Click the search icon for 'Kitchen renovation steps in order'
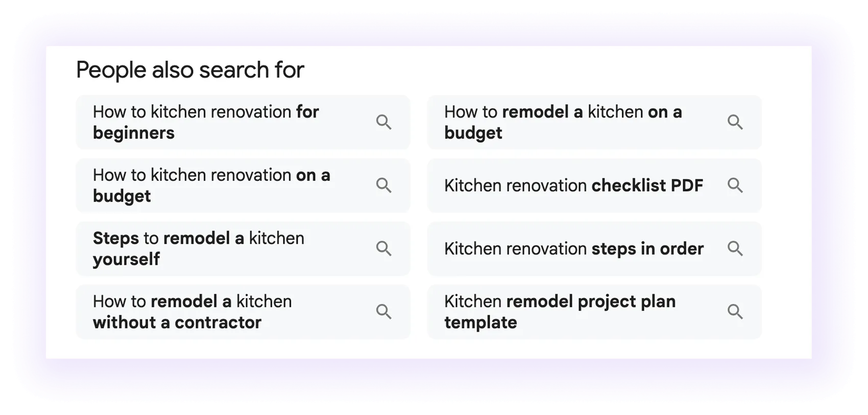This screenshot has height=415, width=868. (x=736, y=249)
